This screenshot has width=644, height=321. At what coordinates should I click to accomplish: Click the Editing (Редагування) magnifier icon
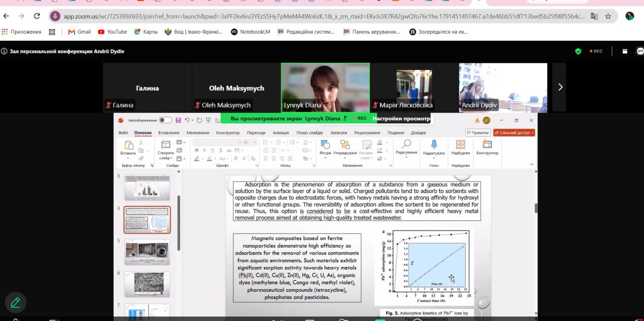click(407, 144)
